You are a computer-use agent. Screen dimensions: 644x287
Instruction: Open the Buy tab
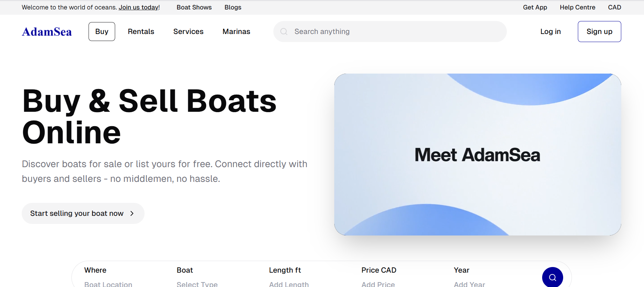[x=102, y=32]
